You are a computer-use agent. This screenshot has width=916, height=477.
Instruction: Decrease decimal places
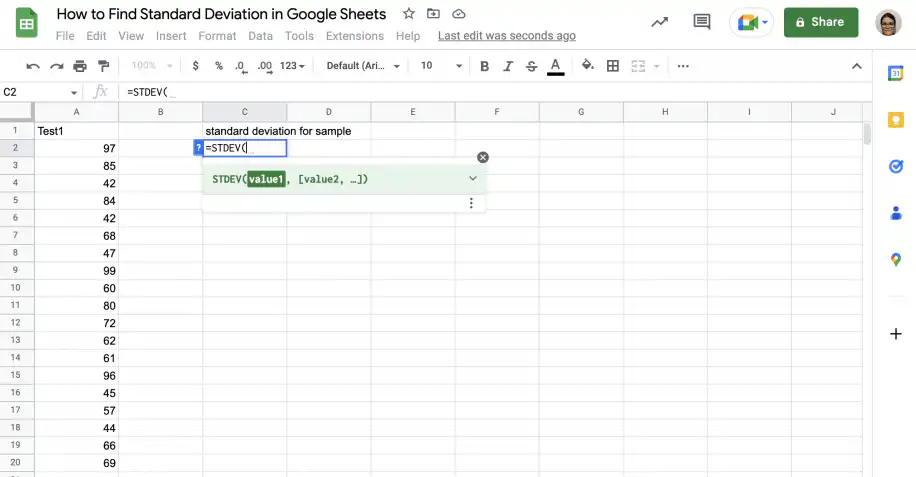click(x=241, y=66)
